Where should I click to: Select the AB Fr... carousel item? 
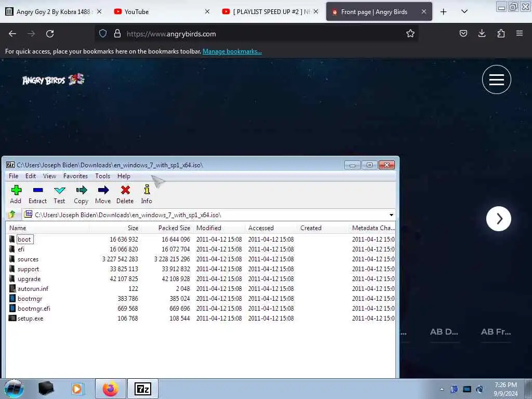click(x=496, y=332)
